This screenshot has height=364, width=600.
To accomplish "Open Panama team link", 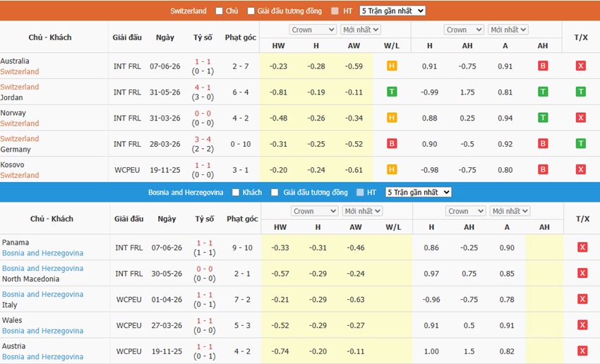I will tap(16, 243).
